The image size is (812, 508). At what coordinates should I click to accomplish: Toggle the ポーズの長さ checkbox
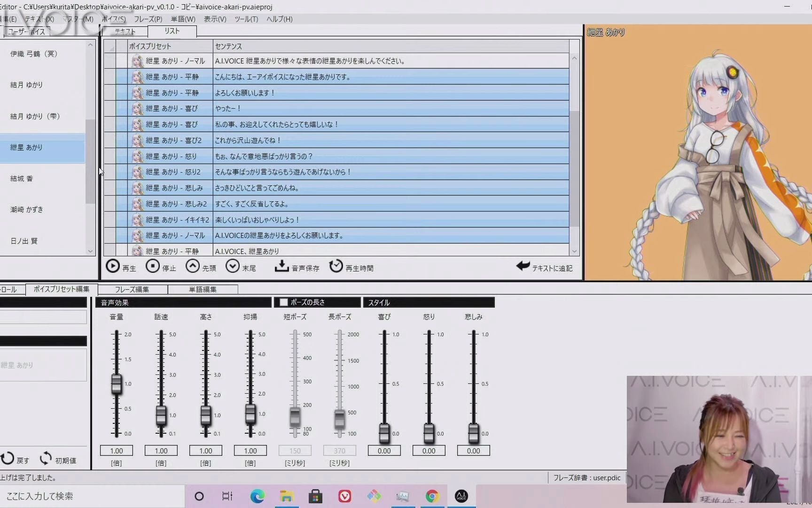point(284,302)
